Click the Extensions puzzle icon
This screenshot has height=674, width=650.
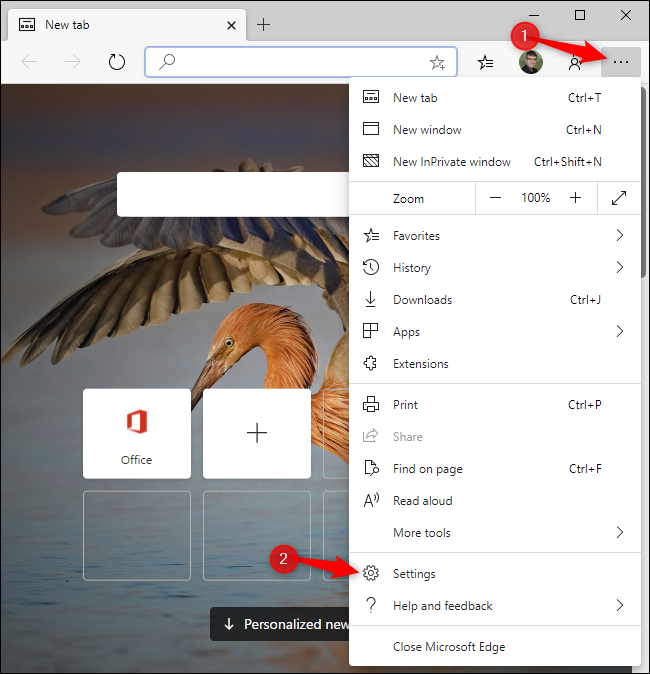[x=371, y=364]
